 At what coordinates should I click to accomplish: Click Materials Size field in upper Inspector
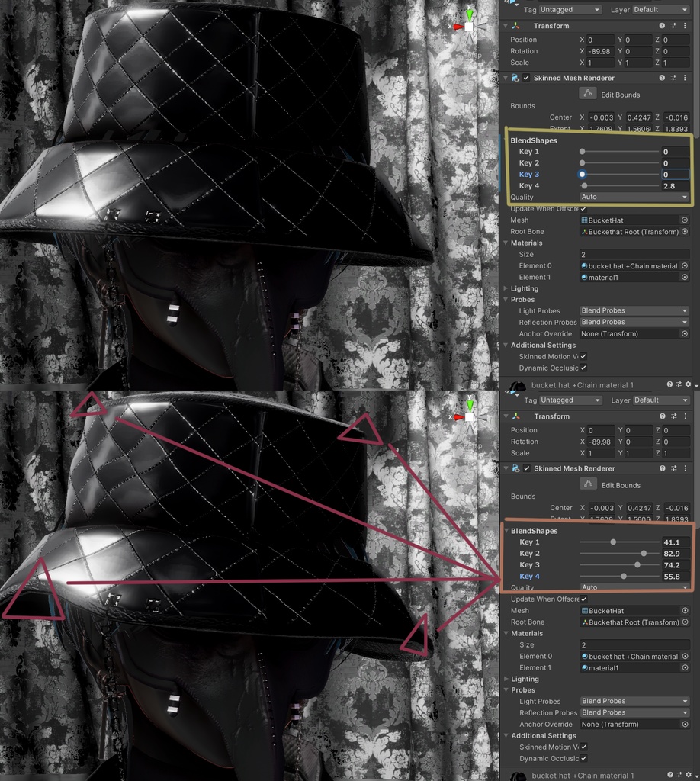pos(634,255)
